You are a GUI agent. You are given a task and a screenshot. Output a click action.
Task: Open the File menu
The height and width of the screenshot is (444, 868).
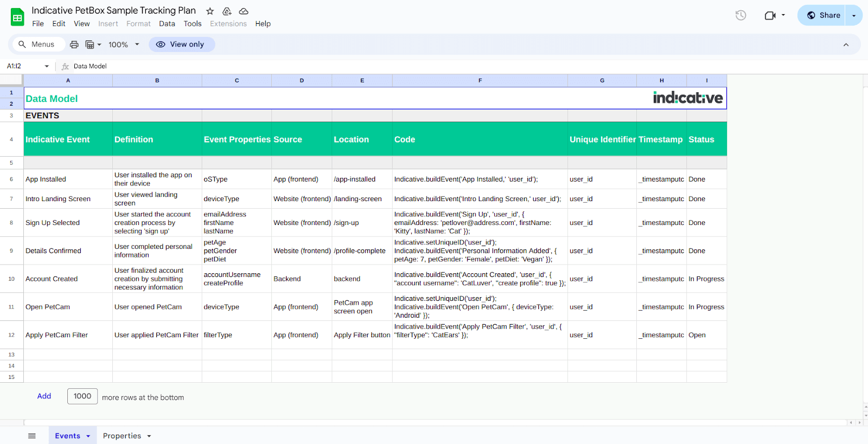[38, 24]
